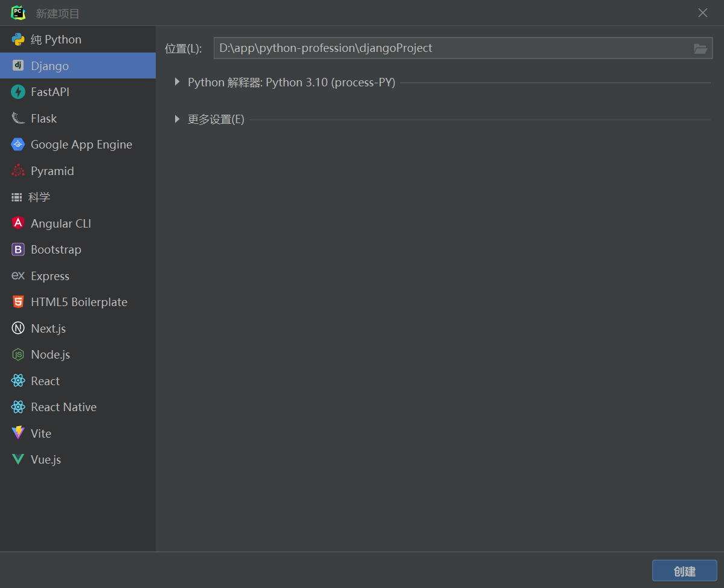Click the PyCharm logo in title bar
Image resolution: width=724 pixels, height=588 pixels.
18,13
